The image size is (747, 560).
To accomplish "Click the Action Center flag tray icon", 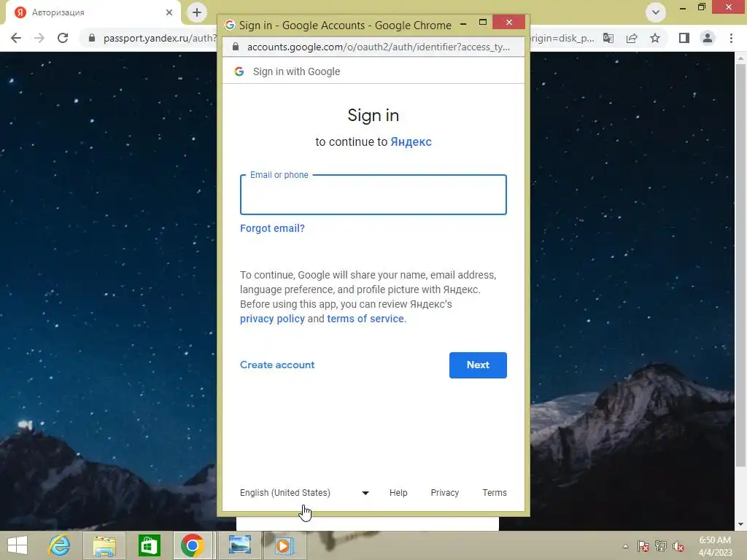I will tap(643, 546).
